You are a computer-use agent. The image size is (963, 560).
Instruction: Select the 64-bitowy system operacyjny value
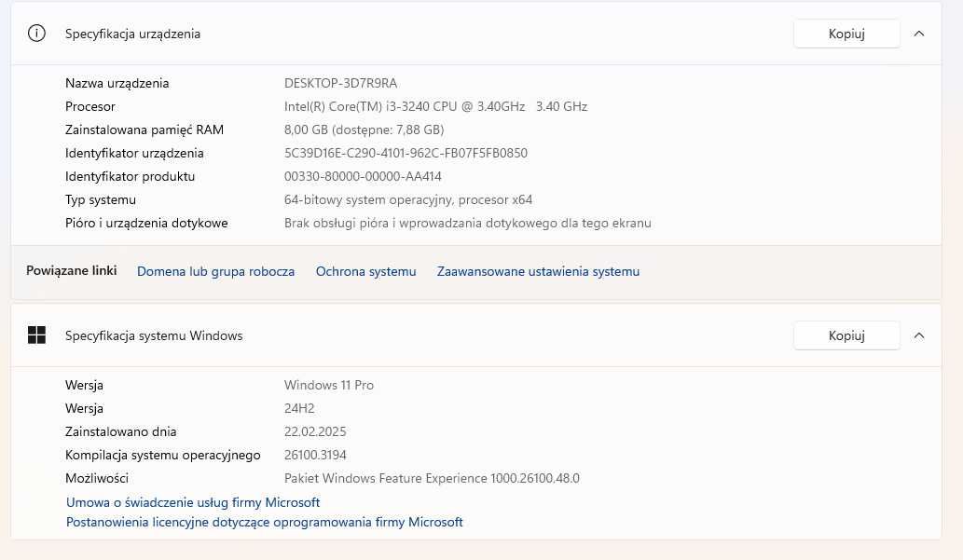click(407, 199)
